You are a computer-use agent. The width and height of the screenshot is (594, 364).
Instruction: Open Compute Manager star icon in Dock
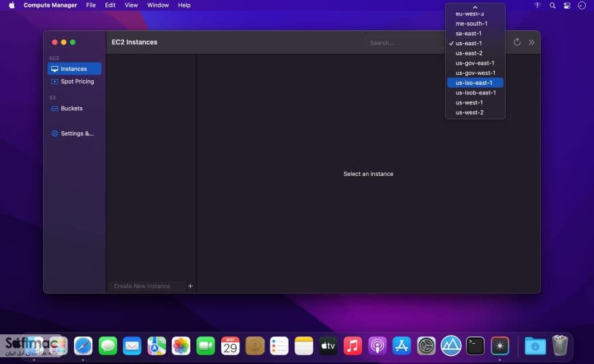pos(500,346)
